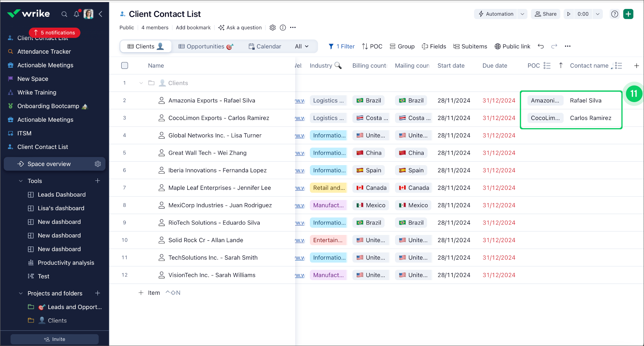Open the help question mark menu
The height and width of the screenshot is (346, 644).
(x=614, y=14)
